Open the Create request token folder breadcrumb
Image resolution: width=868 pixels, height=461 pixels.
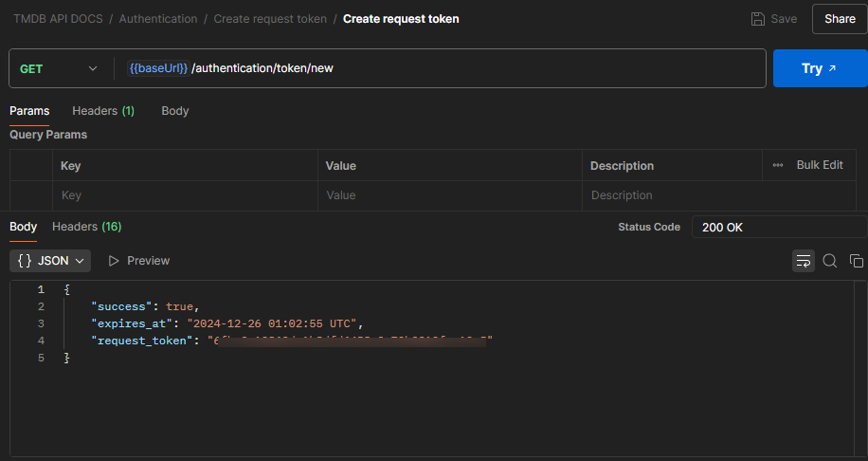coord(270,19)
